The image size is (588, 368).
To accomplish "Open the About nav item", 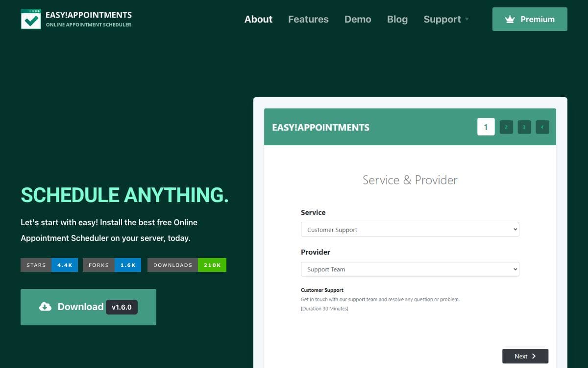I will pos(258,19).
